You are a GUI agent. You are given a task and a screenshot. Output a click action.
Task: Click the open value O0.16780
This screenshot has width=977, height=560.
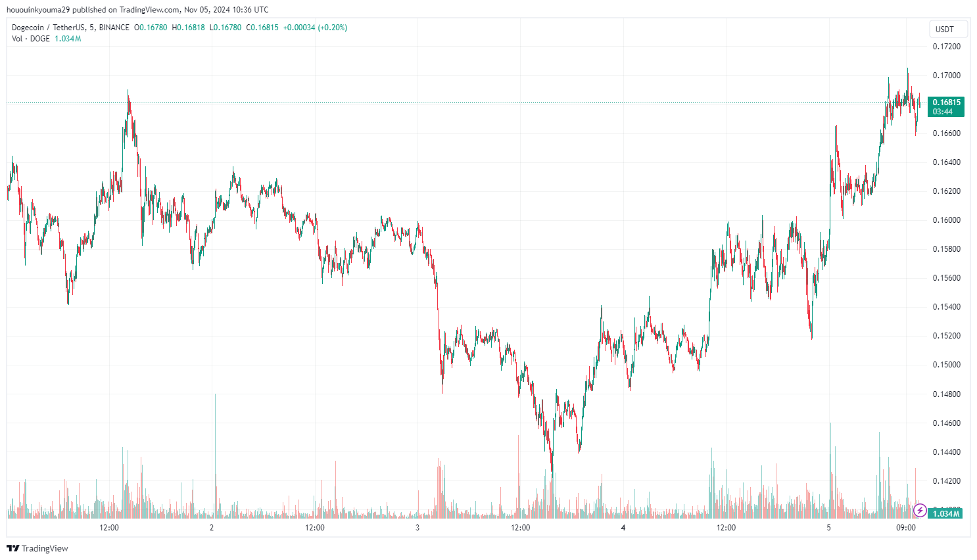pos(151,28)
